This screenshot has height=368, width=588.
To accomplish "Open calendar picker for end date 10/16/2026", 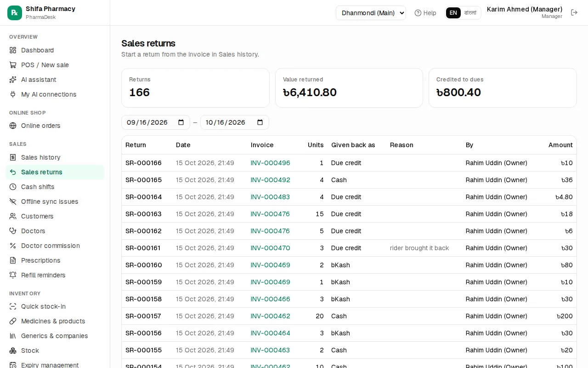I will click(x=260, y=122).
